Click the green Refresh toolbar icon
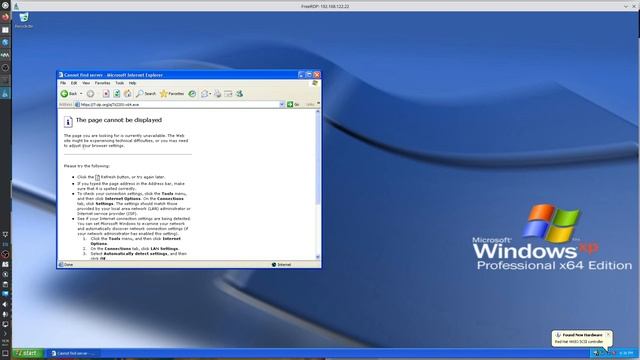 click(117, 93)
